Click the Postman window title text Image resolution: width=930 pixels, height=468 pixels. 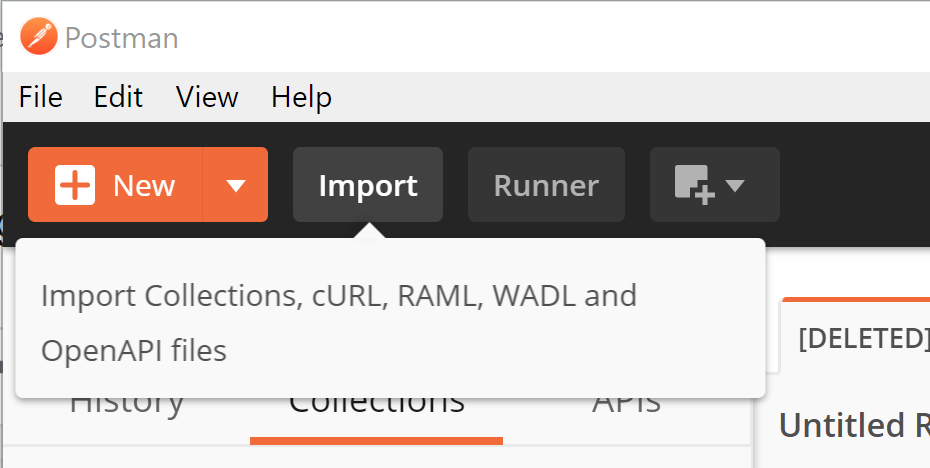[x=122, y=38]
